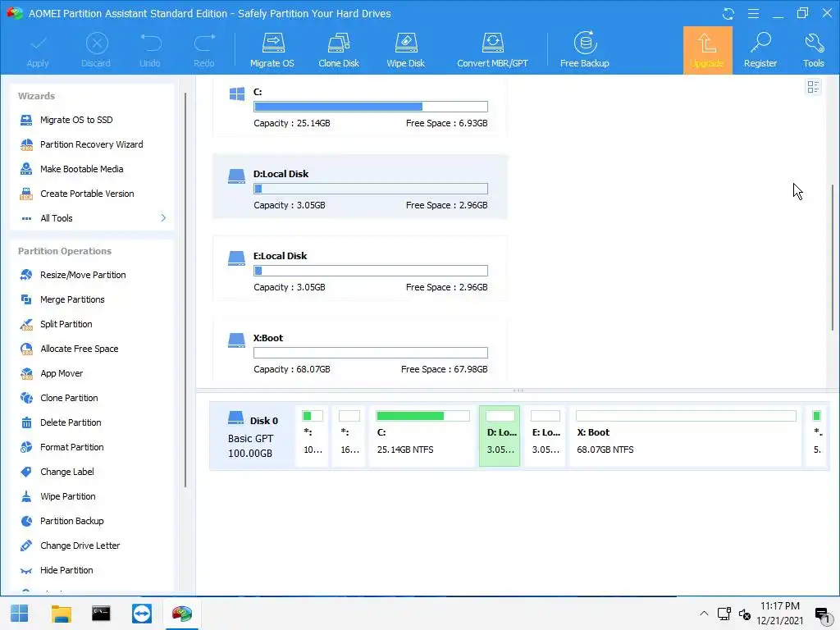Select the Wipe Disk toolbar icon
This screenshot has height=630, width=840.
405,50
